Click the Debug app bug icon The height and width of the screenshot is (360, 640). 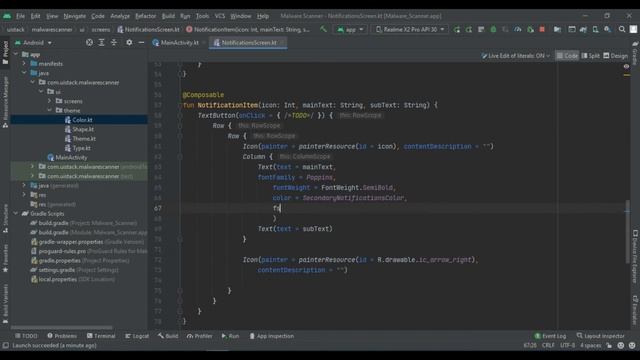pos(493,29)
